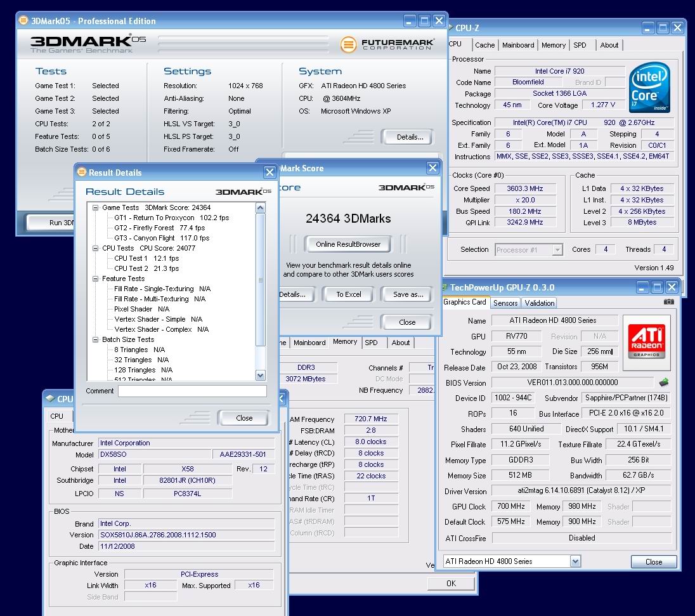
Task: Select CPU Test 1 row
Action: [x=146, y=259]
